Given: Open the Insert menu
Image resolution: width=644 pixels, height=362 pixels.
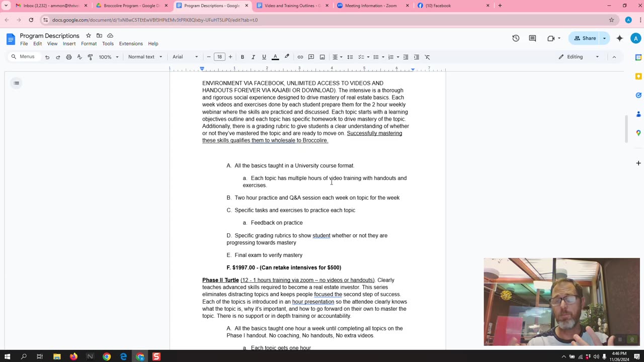Looking at the screenshot, I should click(x=69, y=44).
